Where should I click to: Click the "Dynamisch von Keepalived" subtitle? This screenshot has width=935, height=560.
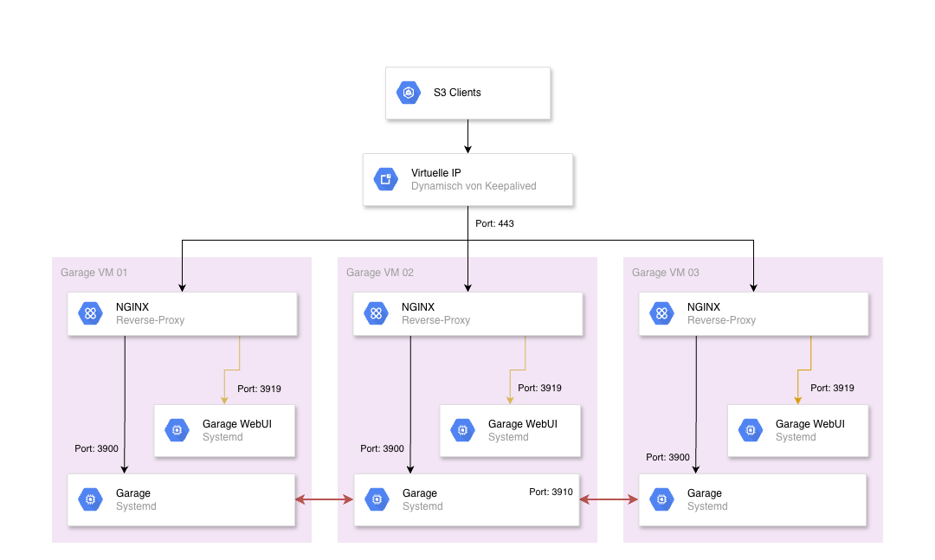[474, 186]
